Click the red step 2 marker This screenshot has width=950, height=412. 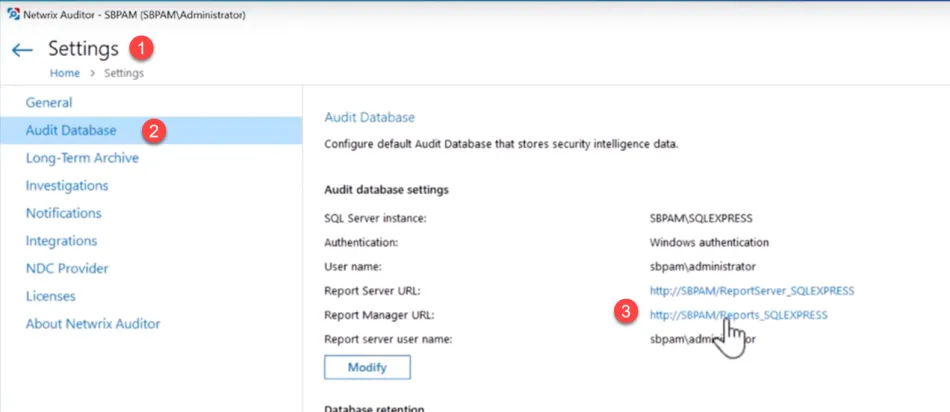pos(154,130)
